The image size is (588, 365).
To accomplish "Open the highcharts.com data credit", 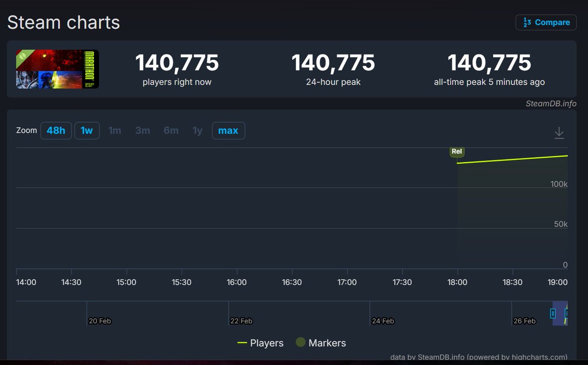I will [x=479, y=357].
